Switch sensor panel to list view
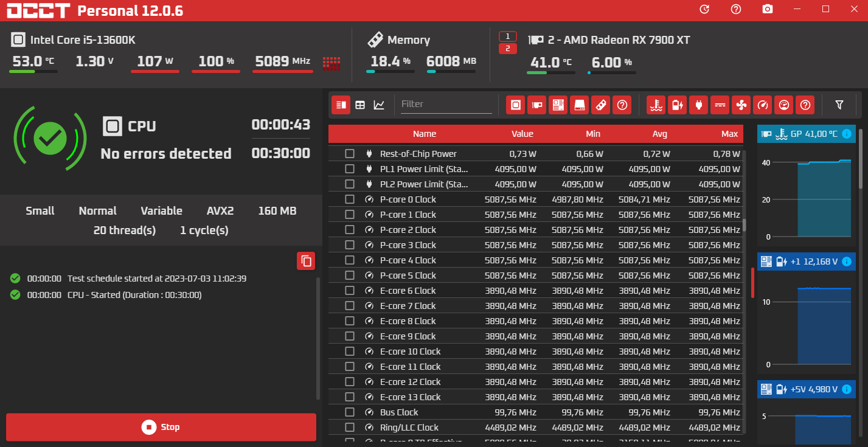868x447 pixels. coord(341,105)
